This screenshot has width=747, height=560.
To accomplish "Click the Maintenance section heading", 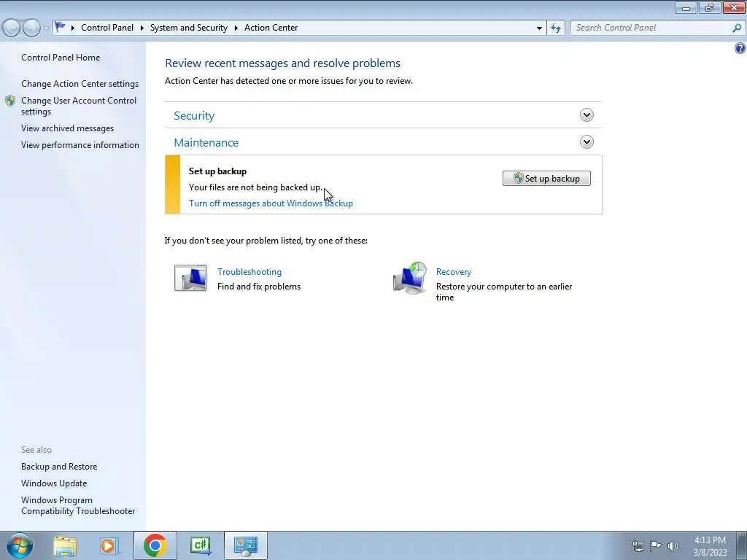I will (x=206, y=143).
